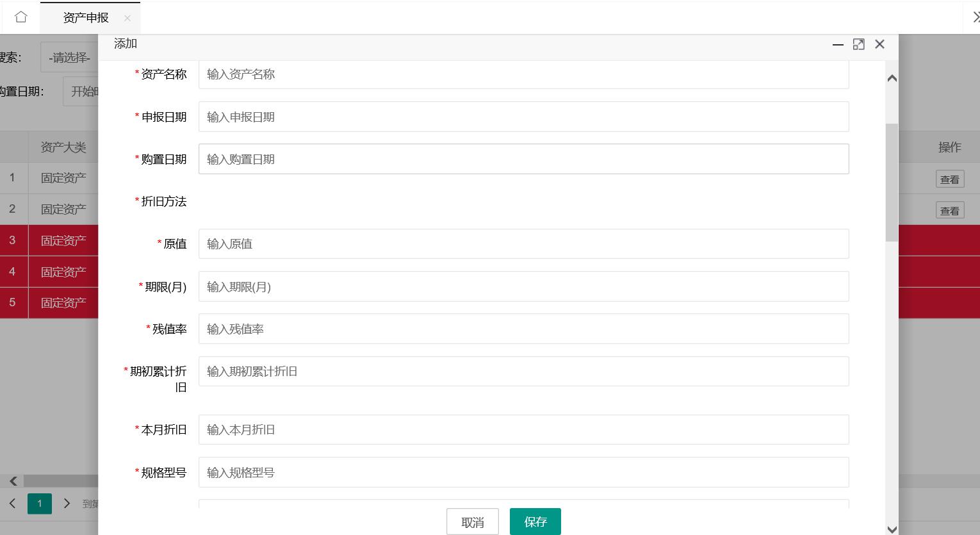This screenshot has width=980, height=535.
Task: Switch to the 资产申报 tab
Action: point(86,18)
